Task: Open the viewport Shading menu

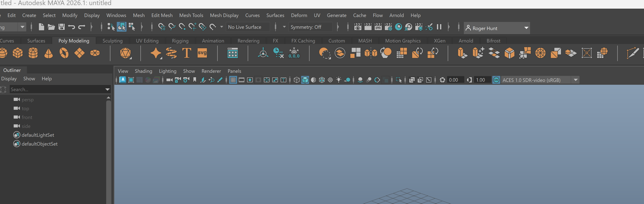Action: [143, 71]
